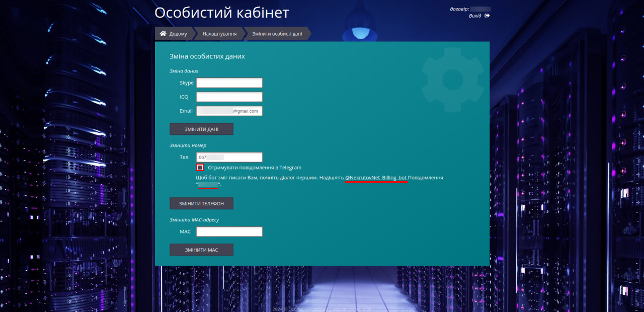Screen dimensions: 644x312
Task: Click into the Email input field
Action: click(x=229, y=111)
